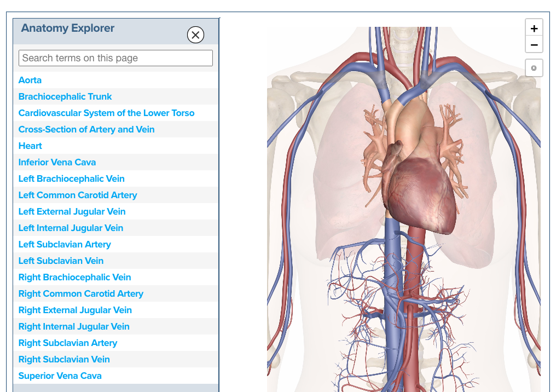Open Left External Jugular Vein

(72, 211)
